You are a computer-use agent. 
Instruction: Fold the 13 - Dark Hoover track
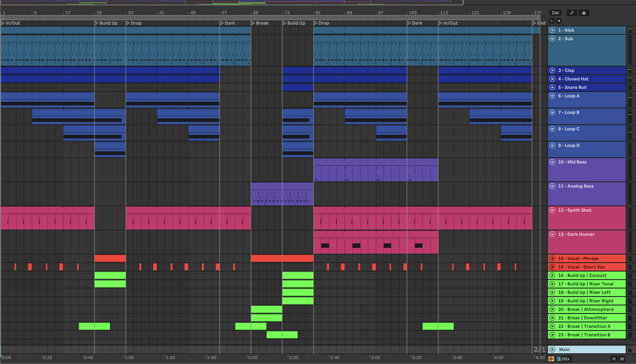(552, 234)
